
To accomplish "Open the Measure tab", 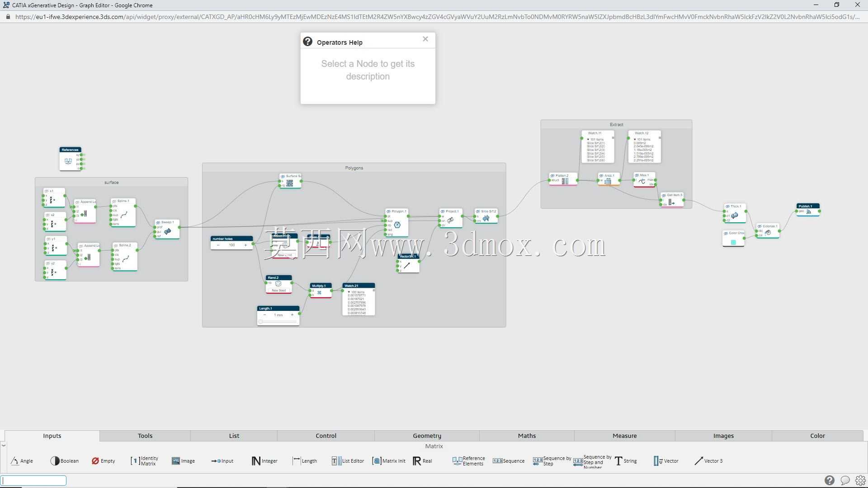I will pos(625,436).
